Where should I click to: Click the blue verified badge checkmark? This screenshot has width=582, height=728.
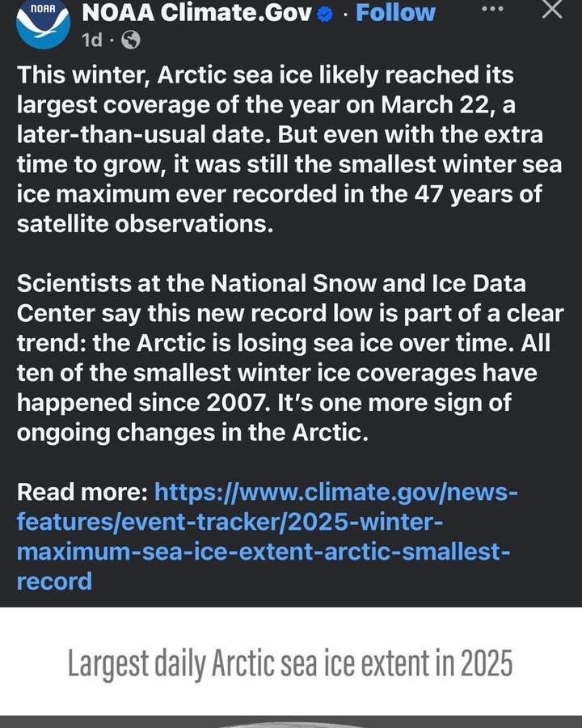pos(325,15)
